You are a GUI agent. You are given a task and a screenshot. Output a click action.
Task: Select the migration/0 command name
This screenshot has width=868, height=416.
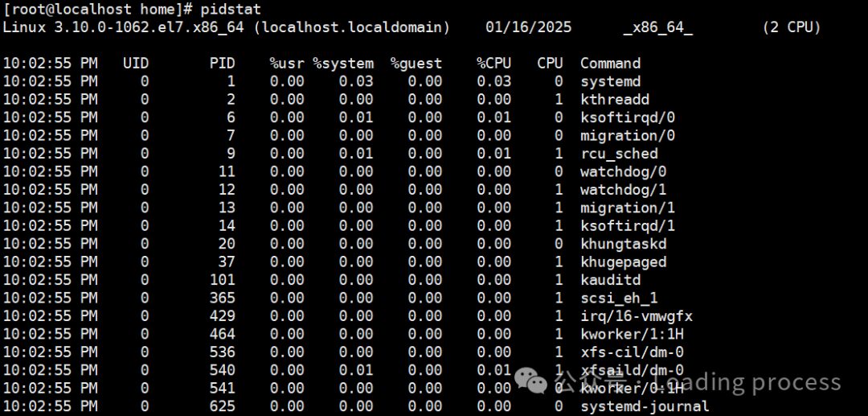click(x=628, y=136)
